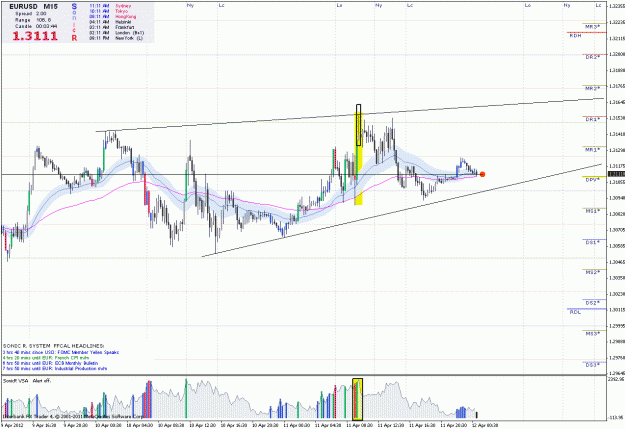Click the Range value line
The image size is (625, 429).
[33, 20]
